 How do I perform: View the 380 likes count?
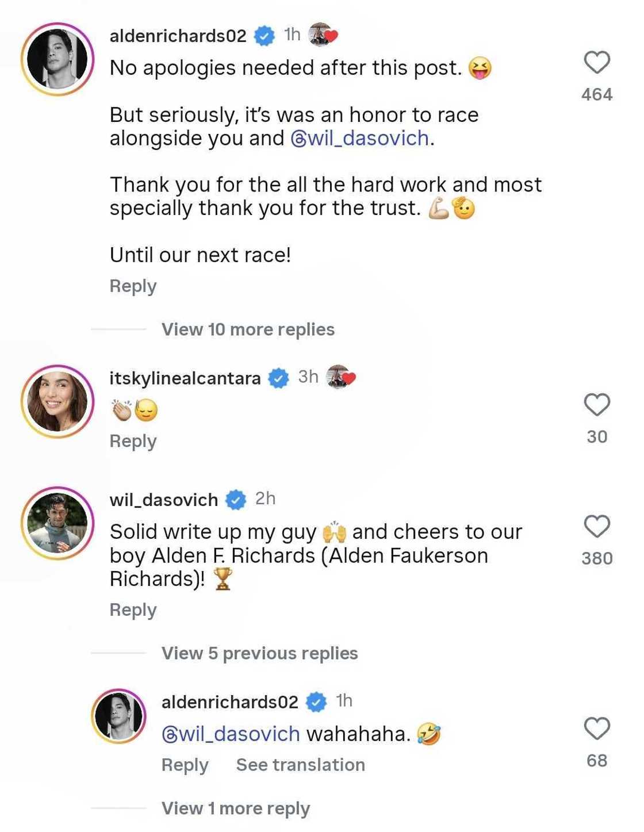coord(596,558)
